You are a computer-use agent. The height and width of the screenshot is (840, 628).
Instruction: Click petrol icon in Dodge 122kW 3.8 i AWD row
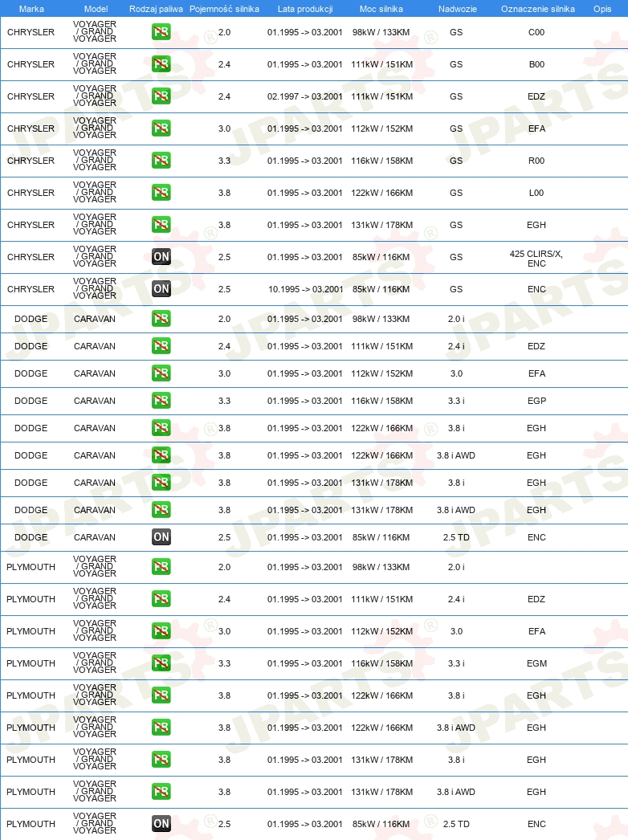click(161, 455)
